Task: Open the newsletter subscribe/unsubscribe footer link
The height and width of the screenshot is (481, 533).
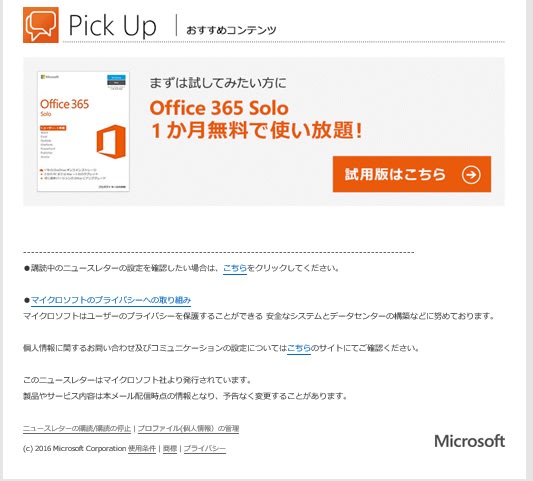Action: (x=77, y=428)
